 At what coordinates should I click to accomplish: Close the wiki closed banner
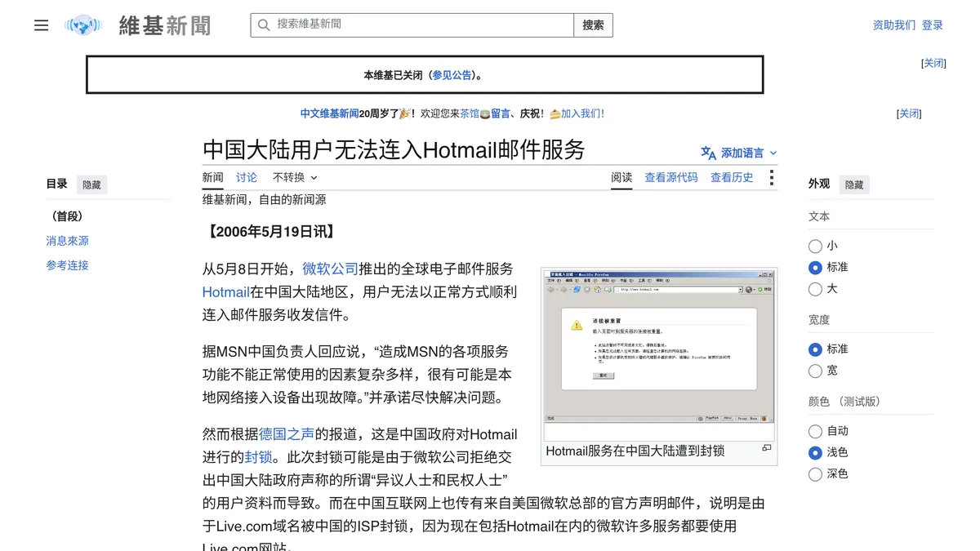[x=933, y=63]
